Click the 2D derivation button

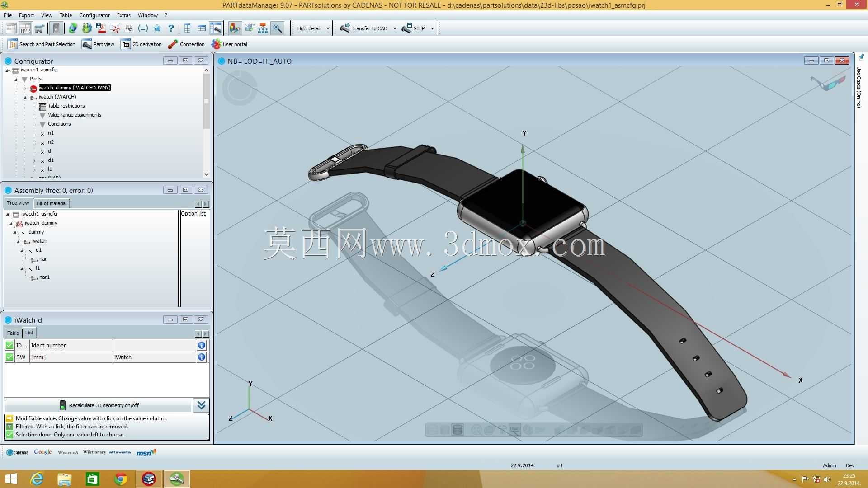tap(142, 44)
